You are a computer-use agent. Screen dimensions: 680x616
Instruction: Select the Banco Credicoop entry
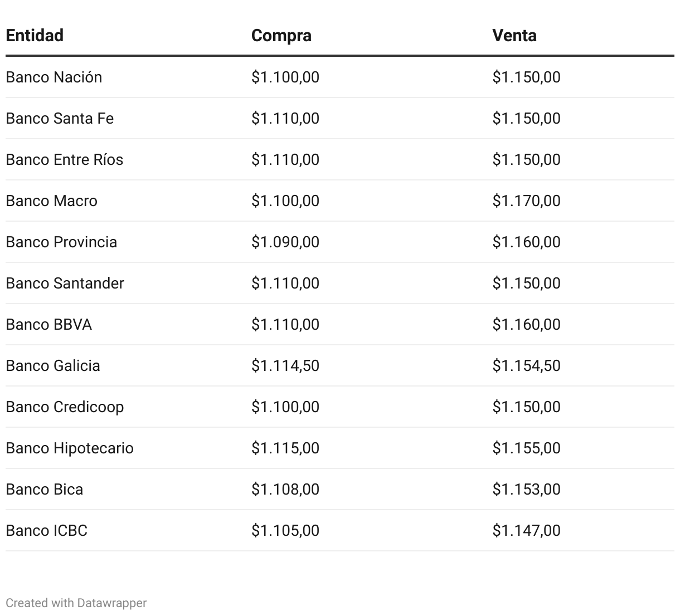65,407
